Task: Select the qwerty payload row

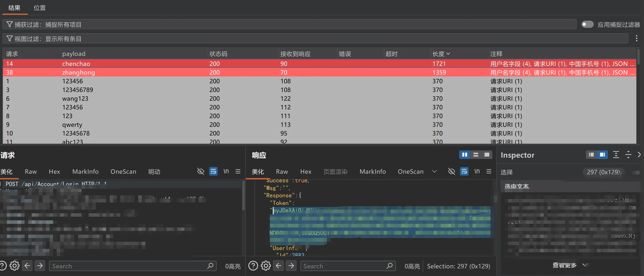Action: pos(319,124)
